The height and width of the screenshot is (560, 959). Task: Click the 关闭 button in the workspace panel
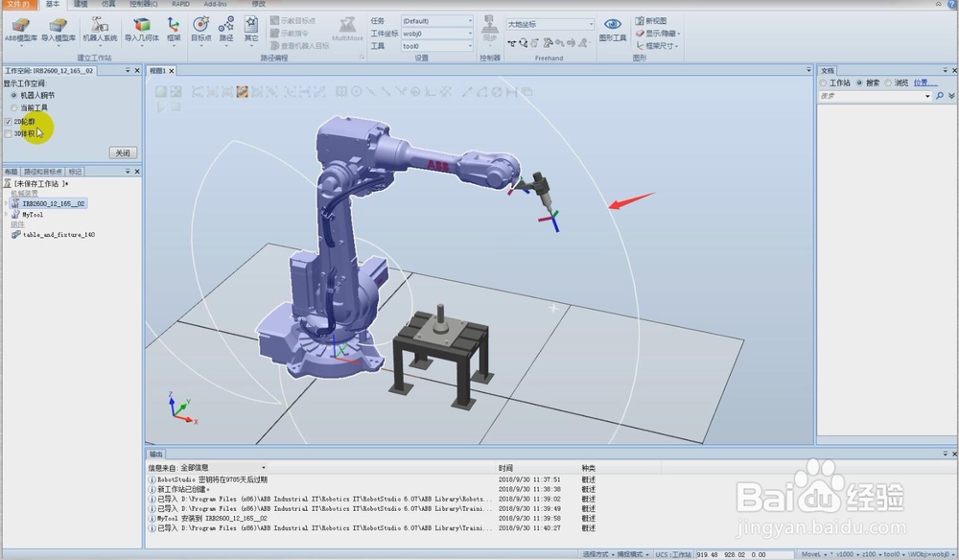click(x=123, y=152)
